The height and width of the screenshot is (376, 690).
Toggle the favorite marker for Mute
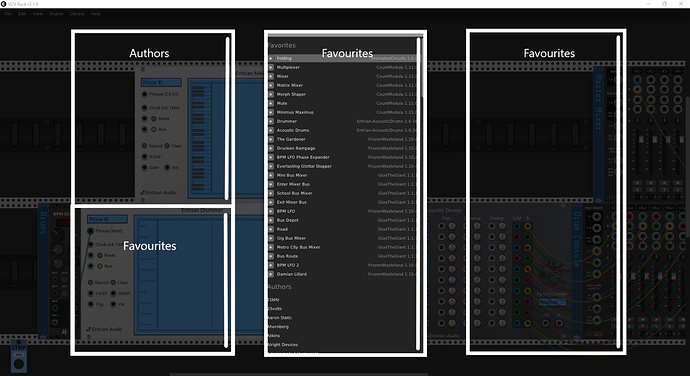click(271, 103)
